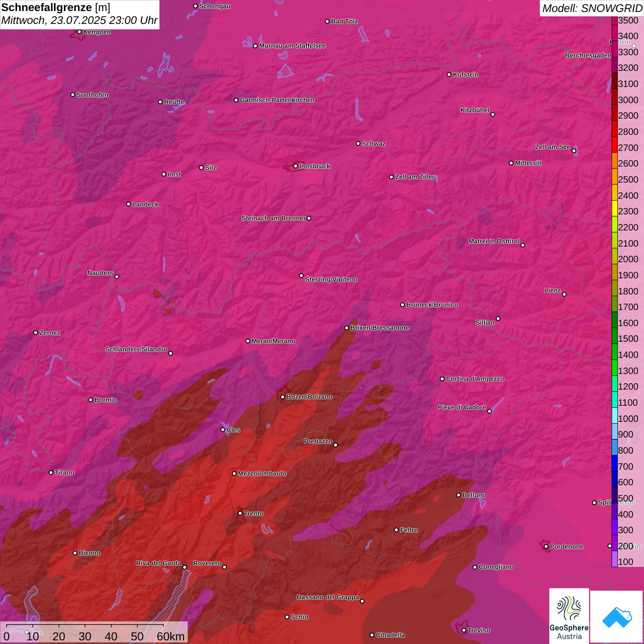Click the Murnau am Staffelsee label
Screen dimensions: 644x644
pyautogui.click(x=293, y=46)
